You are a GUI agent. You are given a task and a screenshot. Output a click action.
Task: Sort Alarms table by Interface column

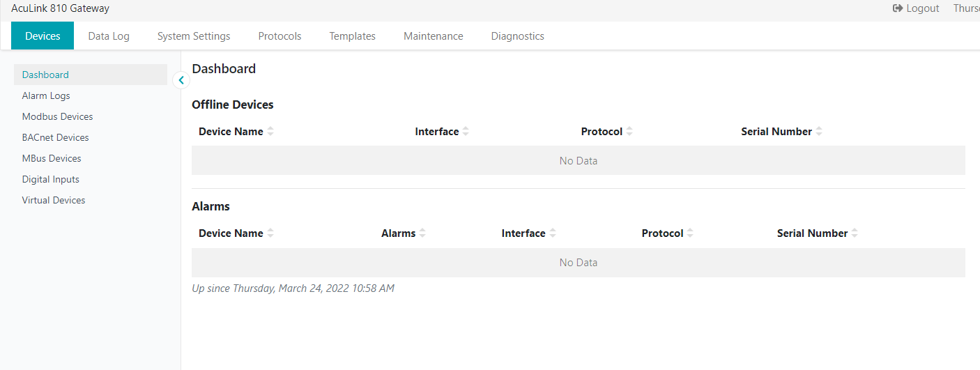[x=552, y=233]
